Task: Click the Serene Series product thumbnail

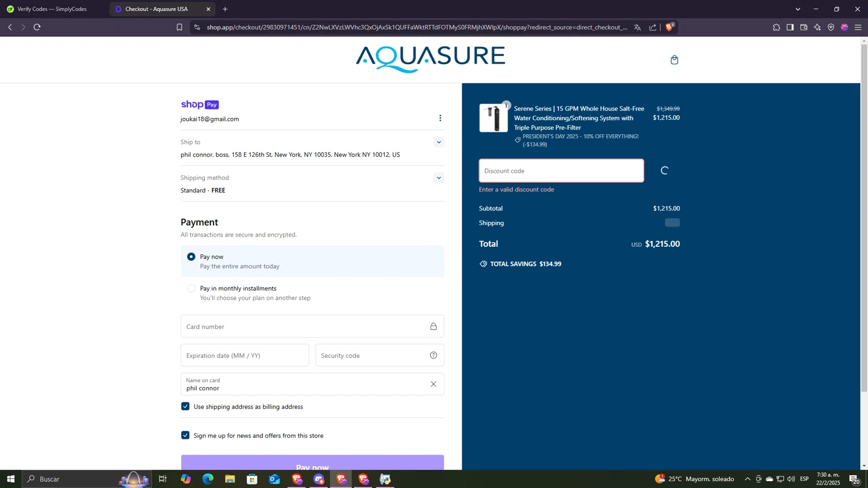Action: coord(494,118)
